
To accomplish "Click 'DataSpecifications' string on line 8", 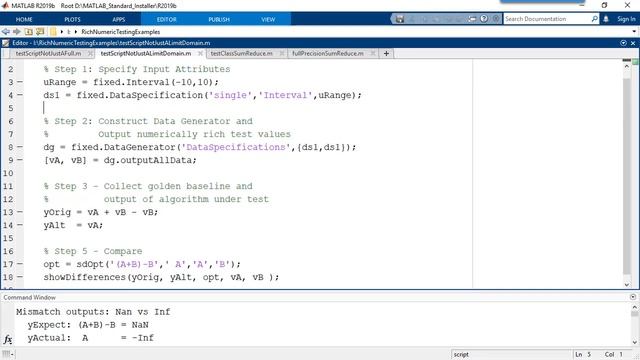I will (236, 147).
